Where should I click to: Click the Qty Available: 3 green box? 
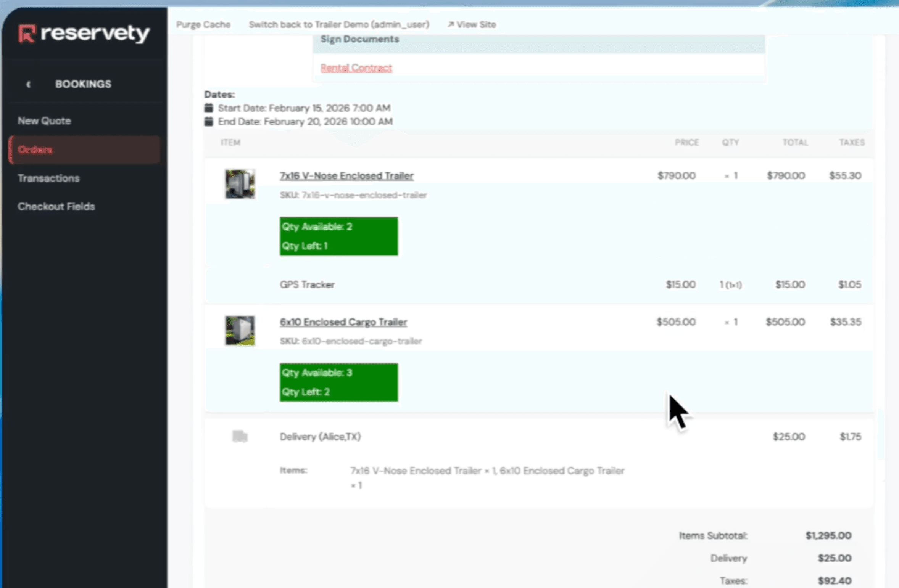[x=339, y=382]
